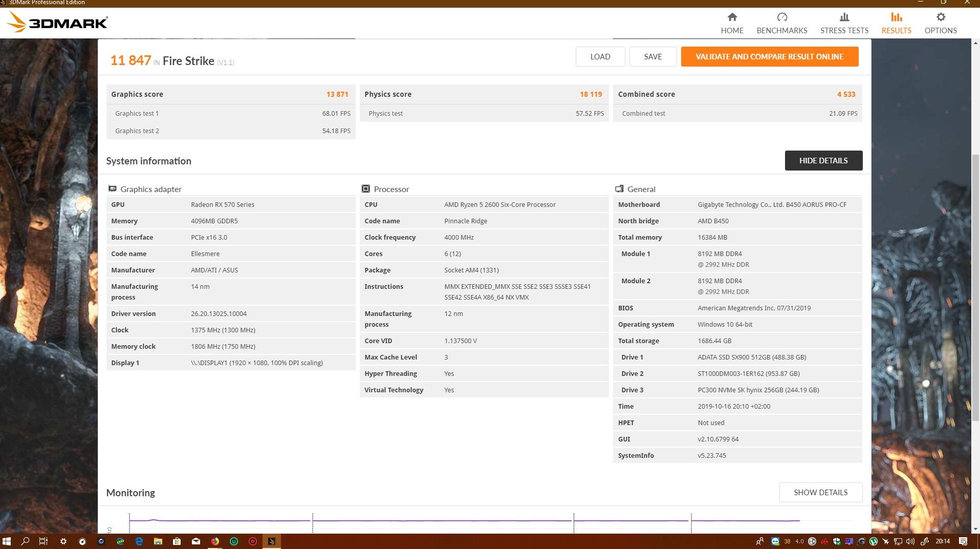Image resolution: width=980 pixels, height=549 pixels.
Task: Click the LOAD button
Action: click(x=600, y=57)
